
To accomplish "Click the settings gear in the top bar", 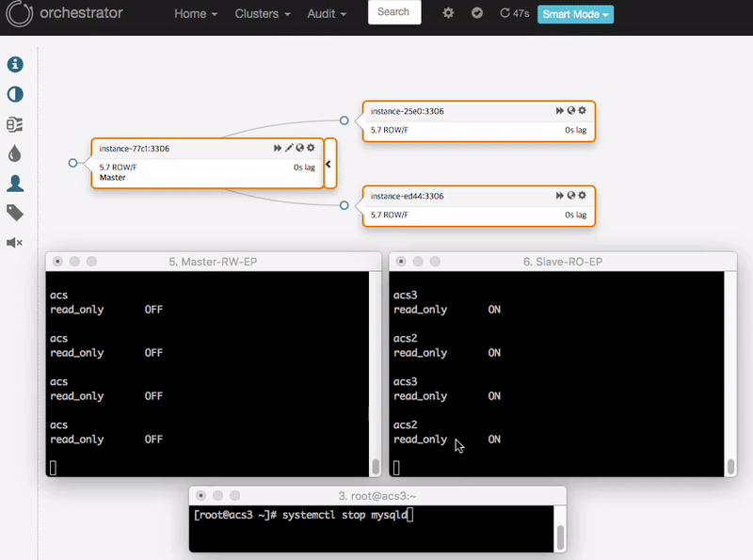I will pyautogui.click(x=448, y=12).
